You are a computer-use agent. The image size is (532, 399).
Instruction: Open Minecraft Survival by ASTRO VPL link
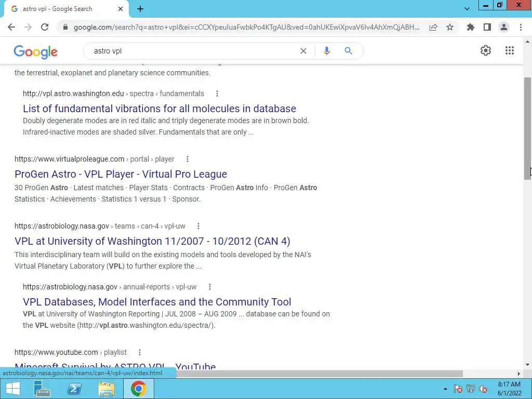[x=115, y=366]
